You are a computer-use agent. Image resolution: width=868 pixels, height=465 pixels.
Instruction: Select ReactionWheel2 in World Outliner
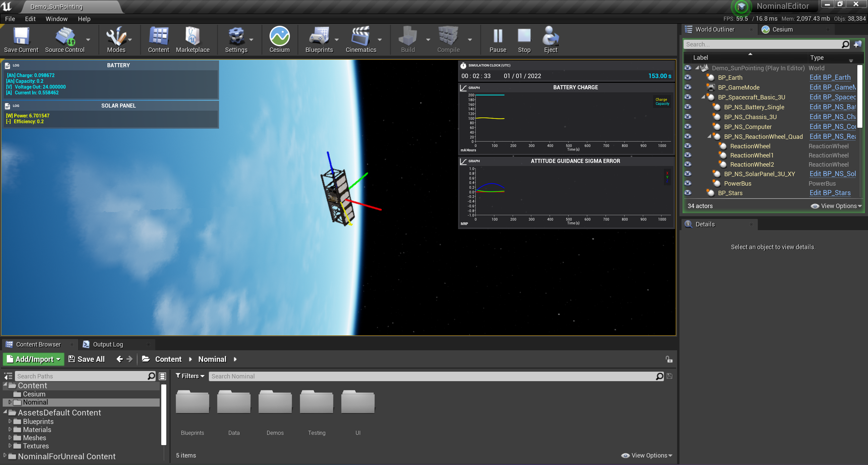coord(752,165)
